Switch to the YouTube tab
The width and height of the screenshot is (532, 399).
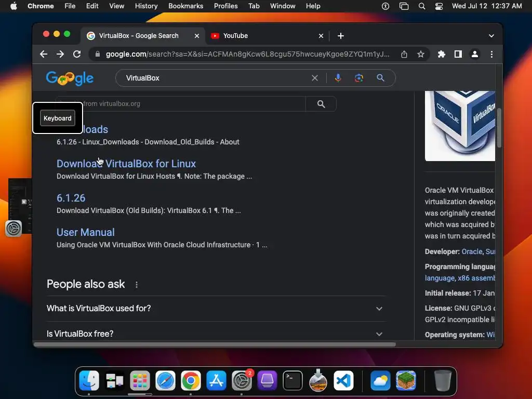tap(267, 36)
